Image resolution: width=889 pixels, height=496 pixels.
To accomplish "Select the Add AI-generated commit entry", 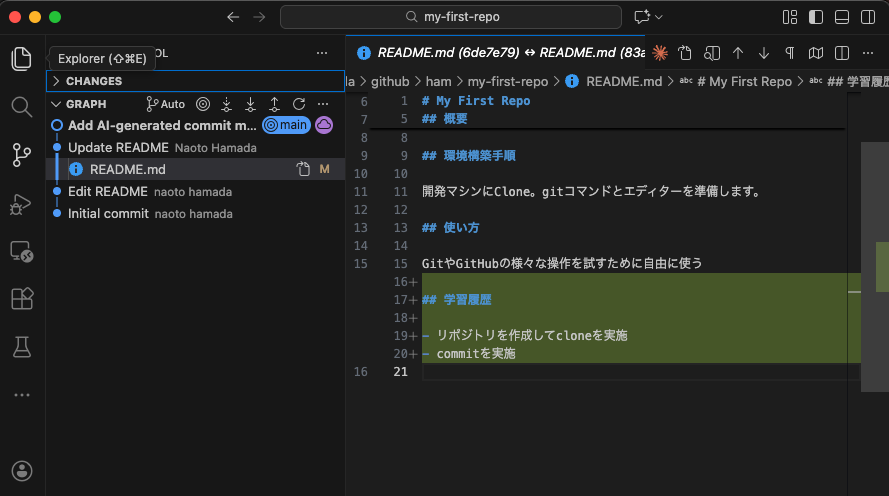I will (162, 125).
